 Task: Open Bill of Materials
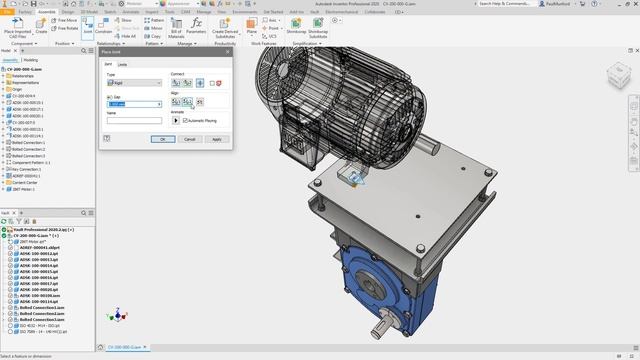(x=176, y=28)
